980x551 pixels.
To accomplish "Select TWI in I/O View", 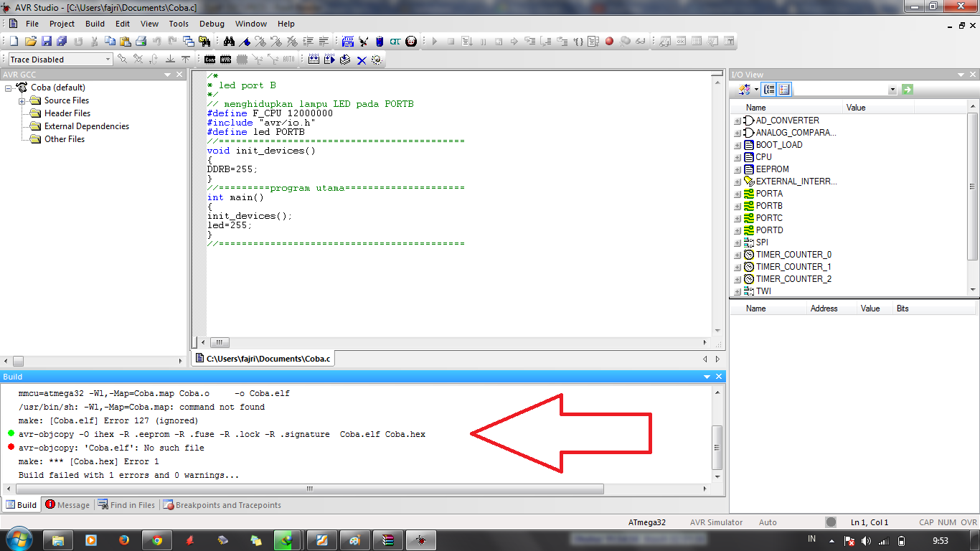I will tap(763, 291).
